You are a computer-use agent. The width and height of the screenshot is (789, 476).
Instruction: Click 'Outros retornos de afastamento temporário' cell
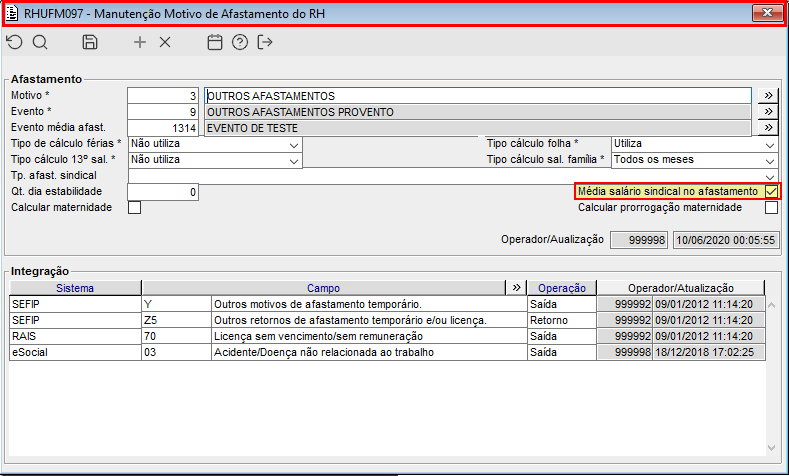click(369, 320)
